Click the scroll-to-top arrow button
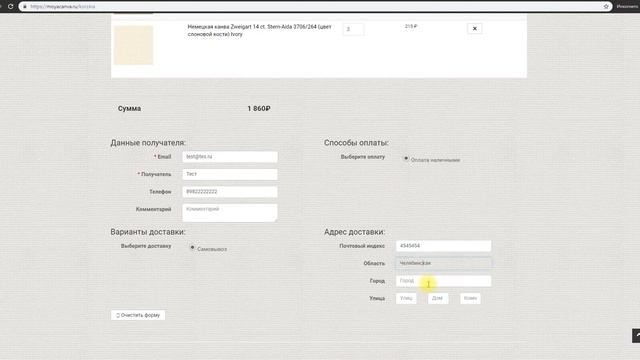The width and height of the screenshot is (640, 360). [x=636, y=336]
